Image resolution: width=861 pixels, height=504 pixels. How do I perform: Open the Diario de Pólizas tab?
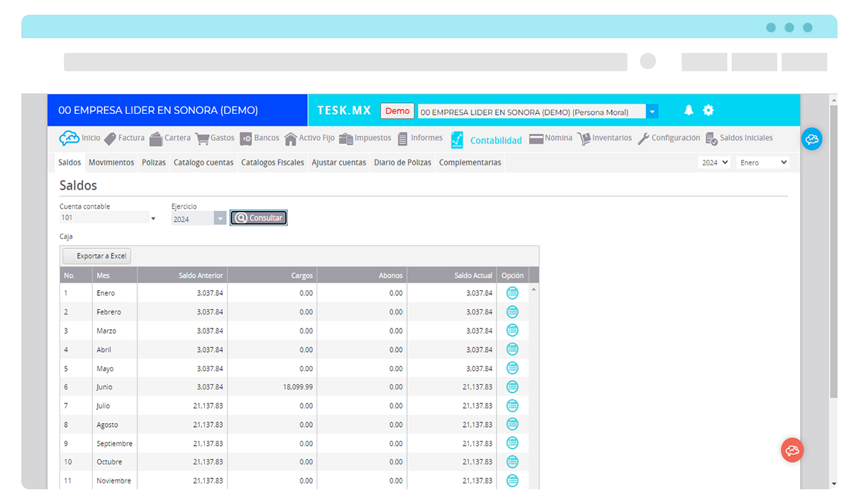pyautogui.click(x=402, y=162)
